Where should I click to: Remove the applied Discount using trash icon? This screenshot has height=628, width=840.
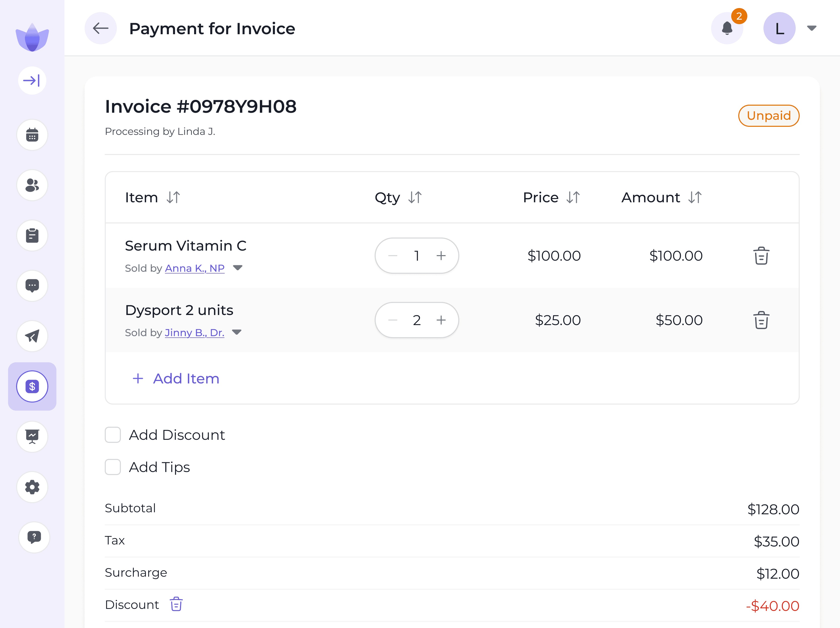176,604
